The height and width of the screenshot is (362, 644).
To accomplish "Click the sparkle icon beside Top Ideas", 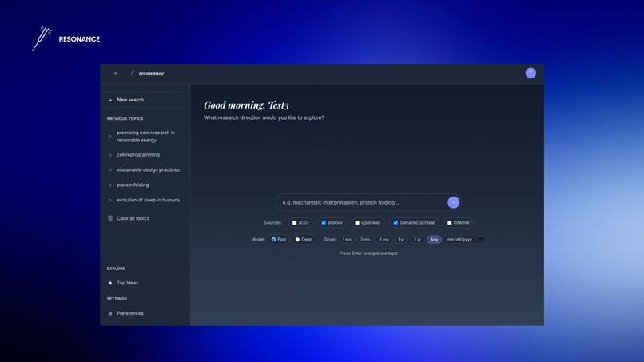I will [110, 283].
